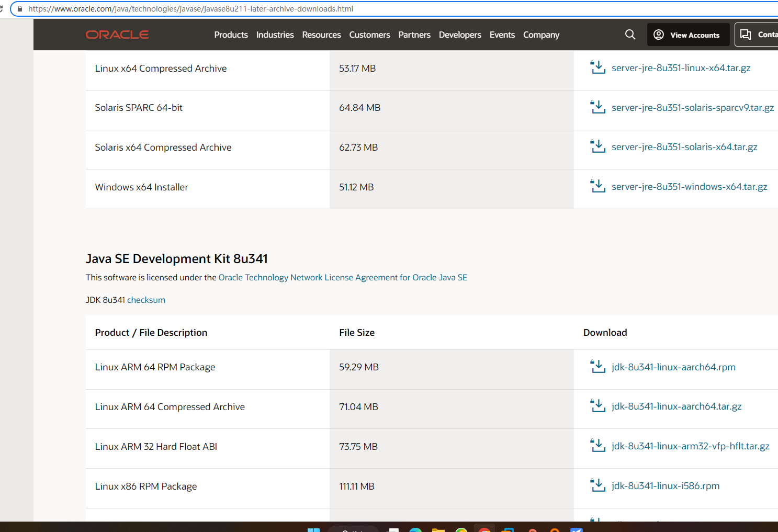Screen dimensions: 778x532
Task: Select 'Linux ARM 32 Hard Float ABI' description
Action: [x=156, y=447]
